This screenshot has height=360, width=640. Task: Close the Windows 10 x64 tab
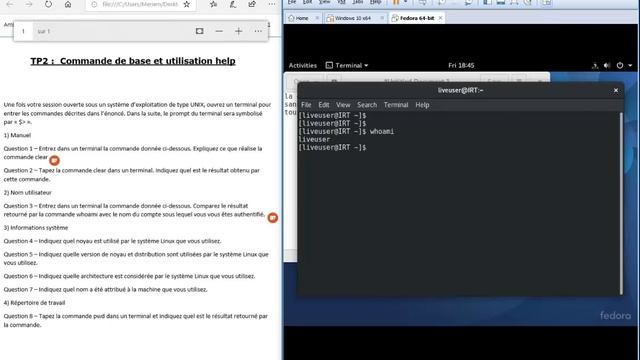(x=382, y=18)
